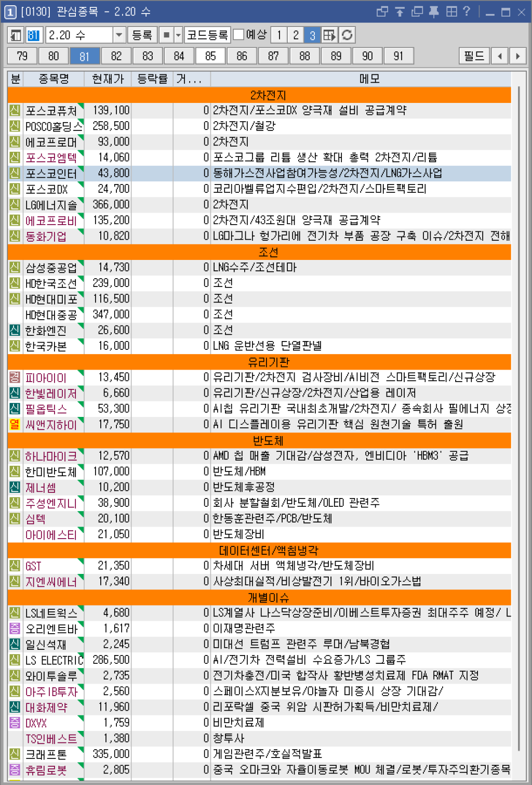Image resolution: width=532 pixels, height=785 pixels.
Task: Click the pin icon in the title bar
Action: coord(434,11)
